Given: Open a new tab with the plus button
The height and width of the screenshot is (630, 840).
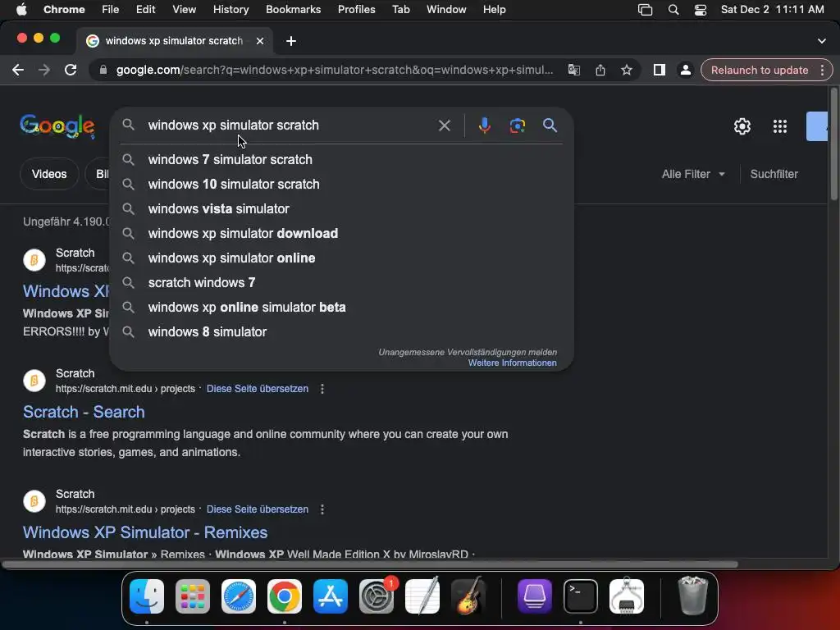Looking at the screenshot, I should [x=291, y=41].
